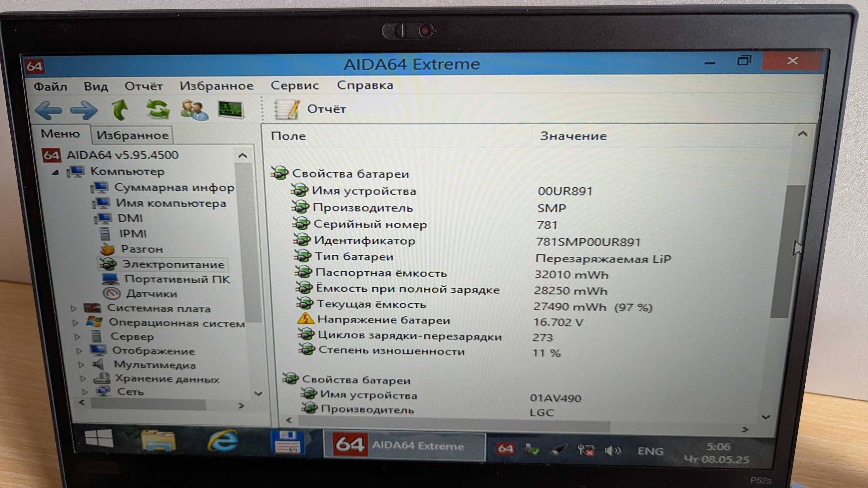Screen dimensions: 868x488
Task: Click the value 01AV490
Action: [x=556, y=398]
